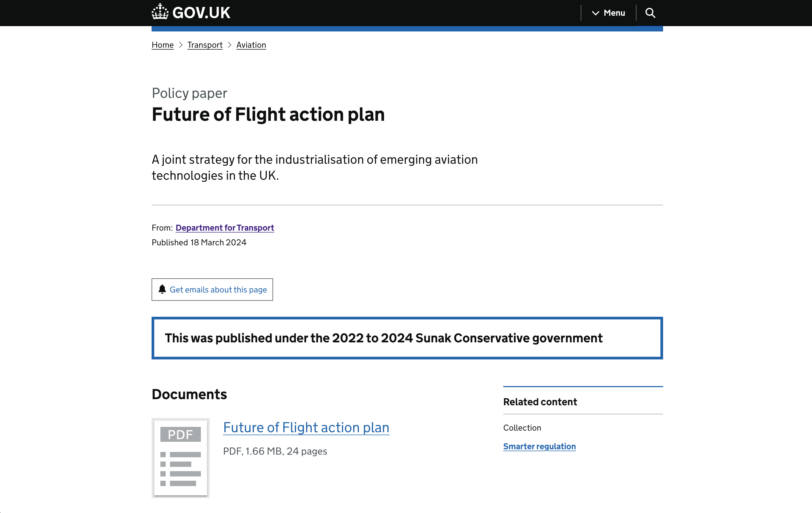
Task: Open the Transport breadcrumb link
Action: [x=205, y=45]
